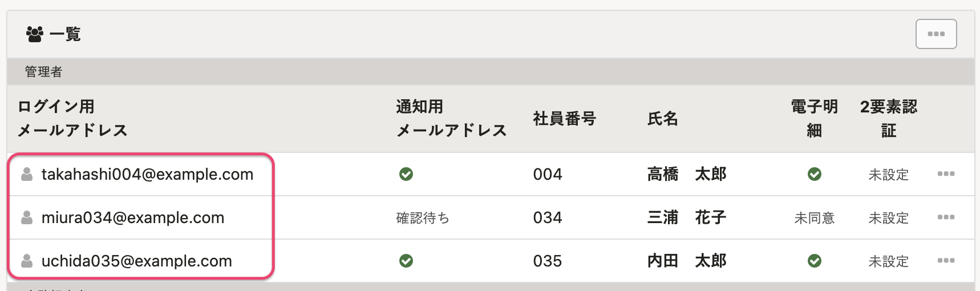Click the name 内田 太郎
Image resolution: width=980 pixels, height=291 pixels.
coord(687,261)
